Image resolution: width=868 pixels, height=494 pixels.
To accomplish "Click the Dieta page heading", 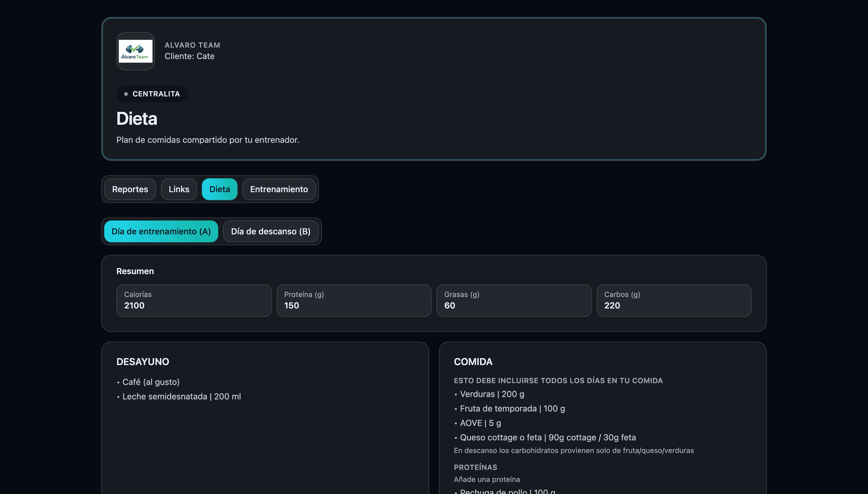I will pos(137,119).
